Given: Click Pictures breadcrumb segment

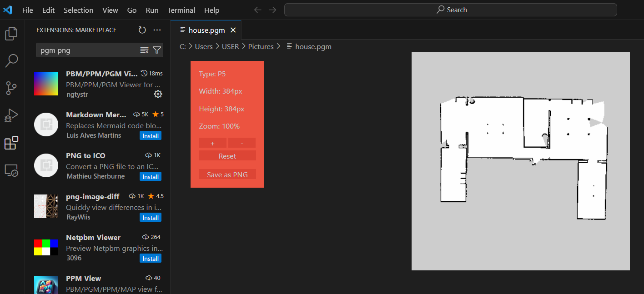Looking at the screenshot, I should (x=261, y=46).
